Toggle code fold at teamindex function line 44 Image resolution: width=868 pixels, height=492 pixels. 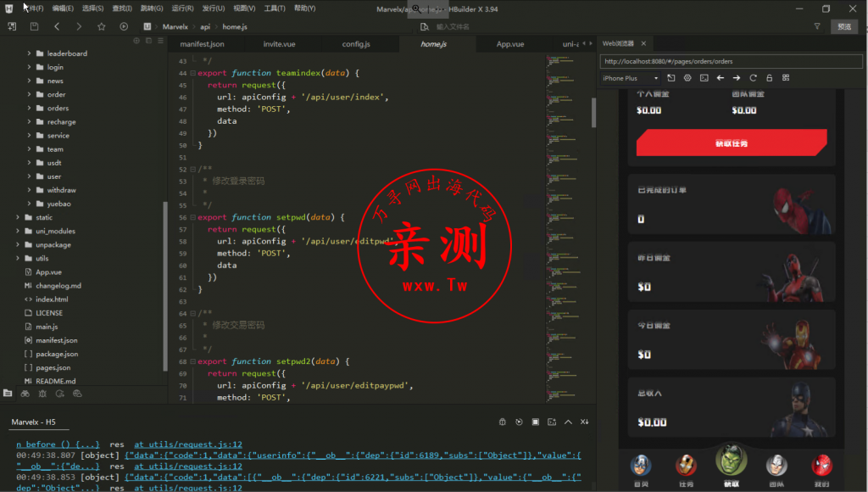(x=192, y=73)
